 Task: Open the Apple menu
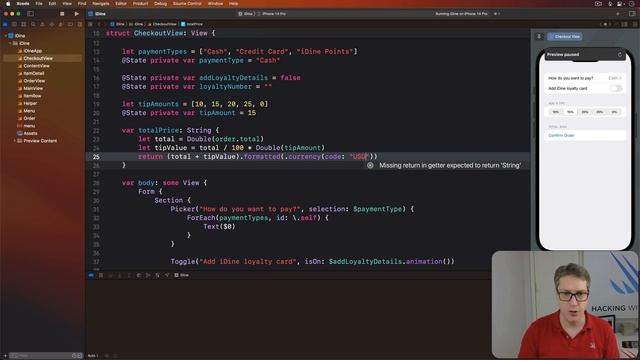point(8,3)
